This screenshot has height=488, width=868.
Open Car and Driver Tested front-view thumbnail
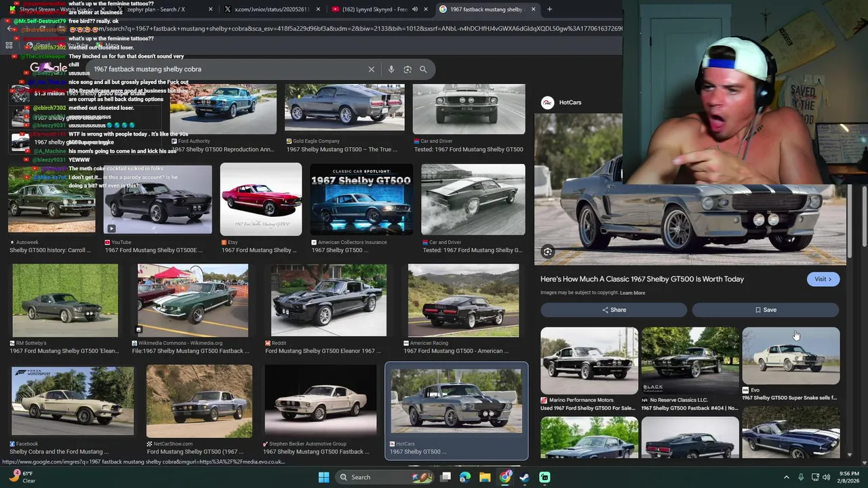469,109
